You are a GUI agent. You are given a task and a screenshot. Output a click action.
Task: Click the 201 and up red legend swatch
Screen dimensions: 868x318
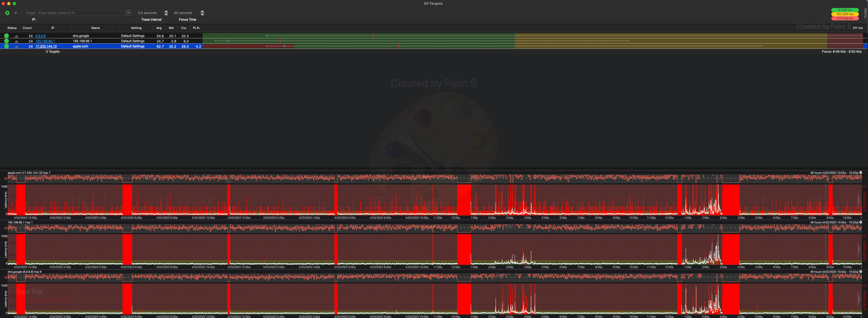[x=845, y=18]
